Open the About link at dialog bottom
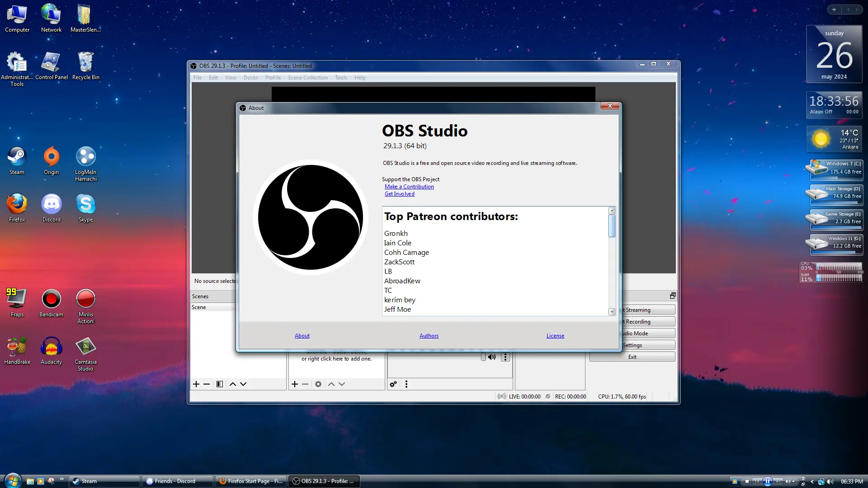The height and width of the screenshot is (488, 868). tap(302, 336)
